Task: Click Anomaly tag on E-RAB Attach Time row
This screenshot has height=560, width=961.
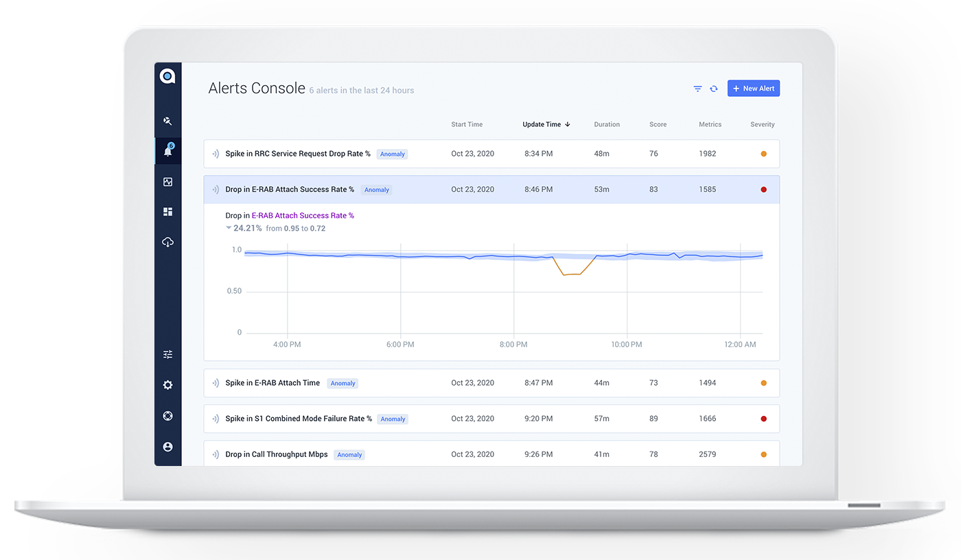Action: pos(343,384)
